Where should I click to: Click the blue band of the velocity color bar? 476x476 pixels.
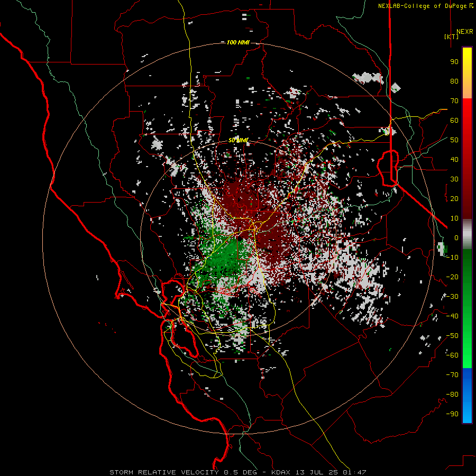click(467, 396)
